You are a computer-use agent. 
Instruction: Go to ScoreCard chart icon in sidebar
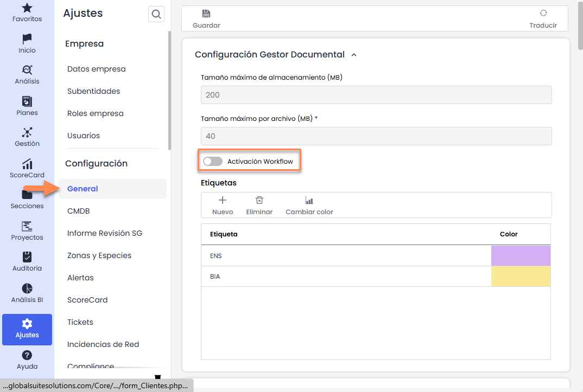tap(27, 164)
